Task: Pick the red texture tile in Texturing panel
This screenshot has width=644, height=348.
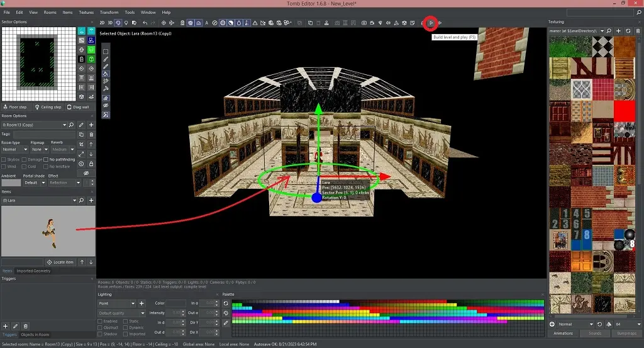Action: click(625, 111)
